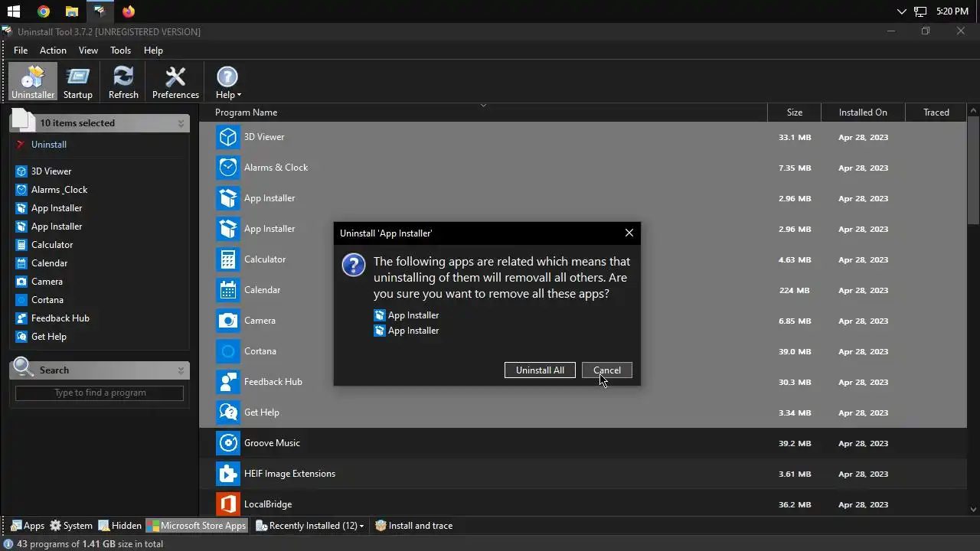Open the File menu
980x551 pixels.
[x=21, y=51]
